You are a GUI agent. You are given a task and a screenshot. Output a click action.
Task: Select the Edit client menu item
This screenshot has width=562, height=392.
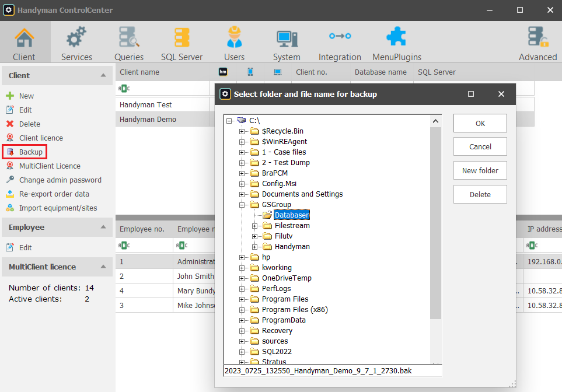tap(26, 110)
